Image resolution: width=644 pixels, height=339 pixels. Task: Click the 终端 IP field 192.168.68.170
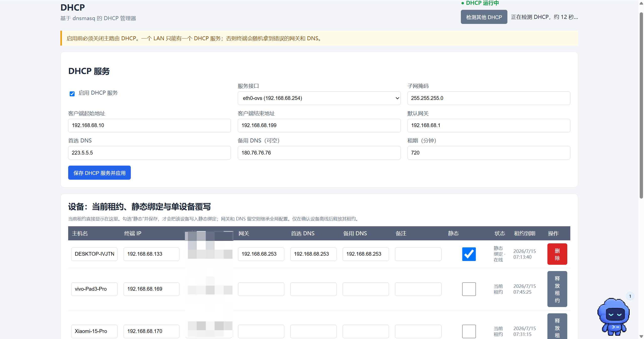[151, 331]
